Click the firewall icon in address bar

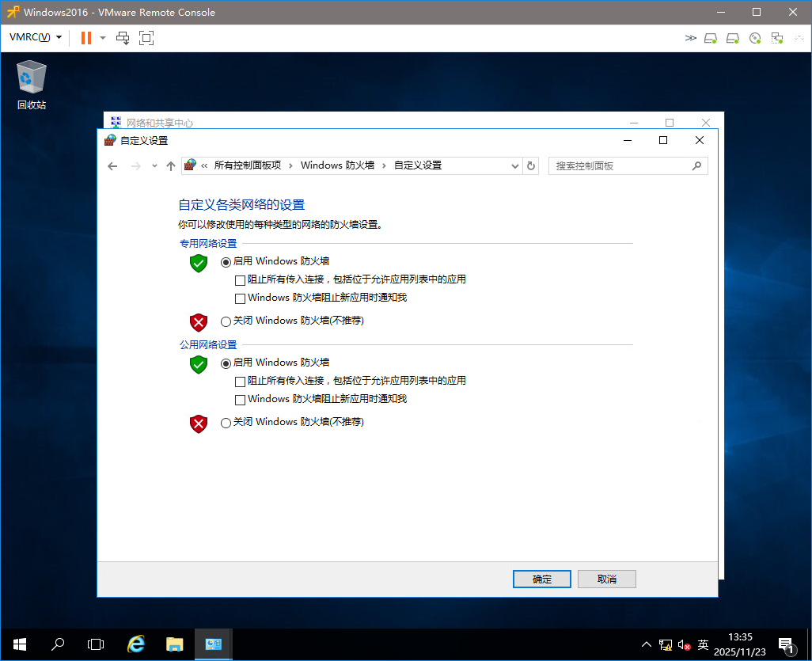[x=190, y=165]
